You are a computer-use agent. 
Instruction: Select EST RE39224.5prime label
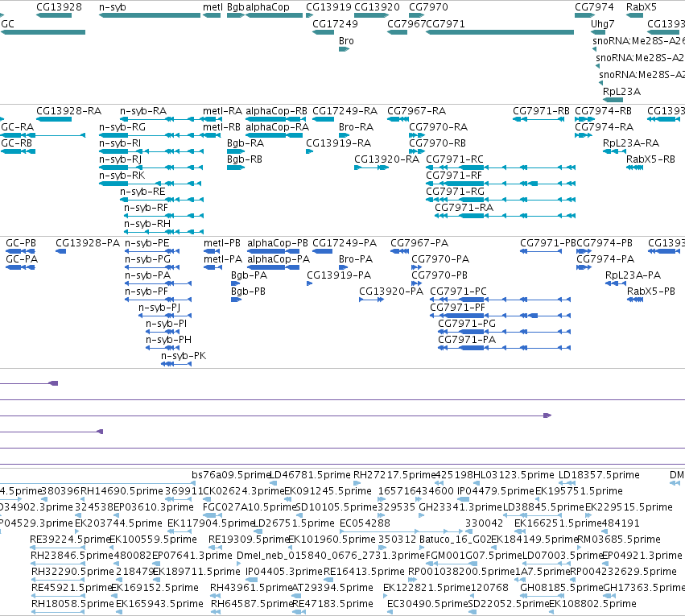pyautogui.click(x=69, y=540)
